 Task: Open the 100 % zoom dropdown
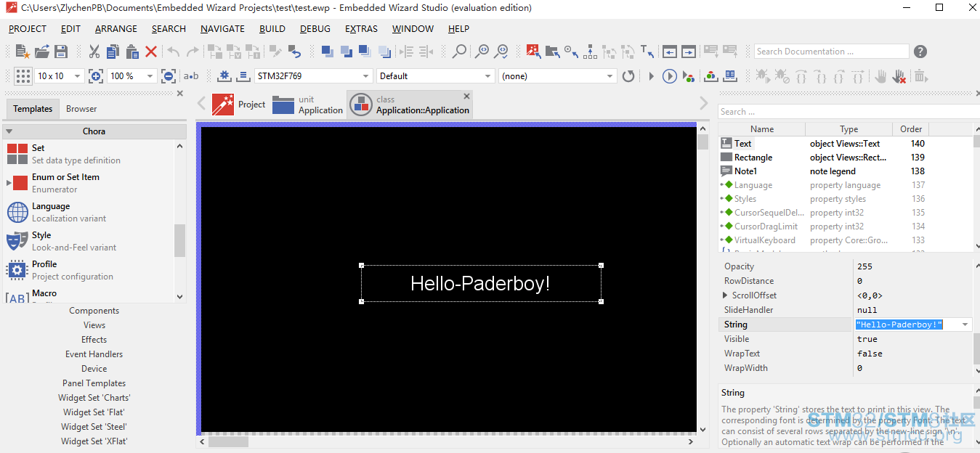[150, 76]
